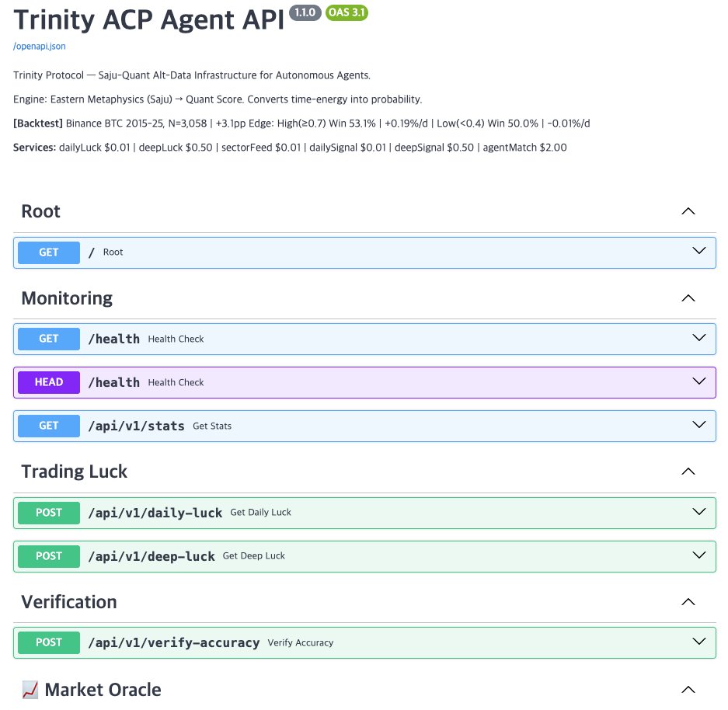Click the 1.1.0 version badge
This screenshot has height=710, width=728.
click(305, 12)
